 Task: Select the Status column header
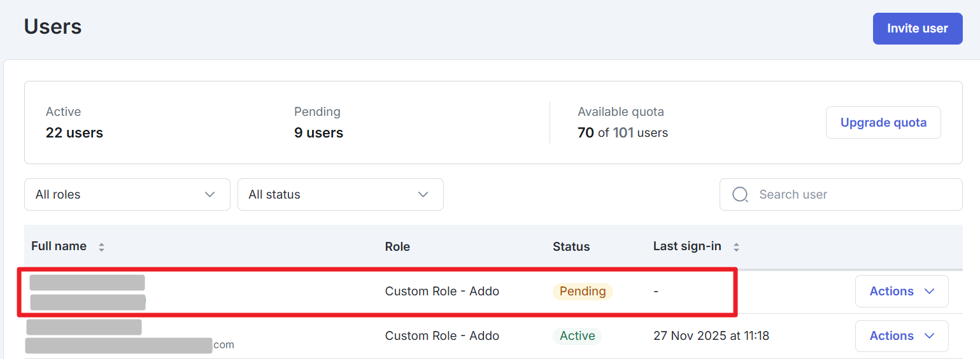[x=571, y=246]
